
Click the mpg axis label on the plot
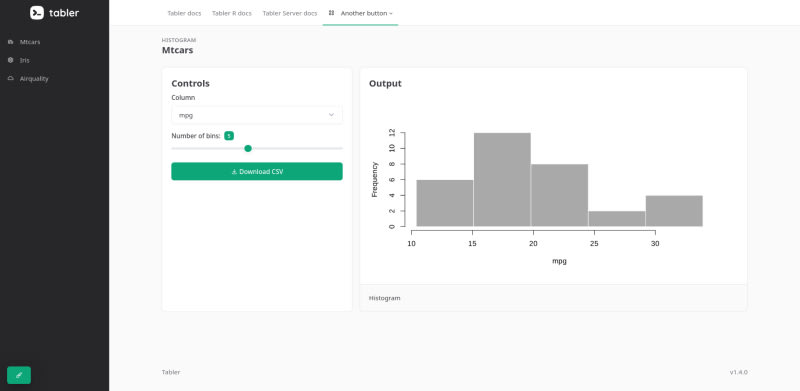coord(559,261)
